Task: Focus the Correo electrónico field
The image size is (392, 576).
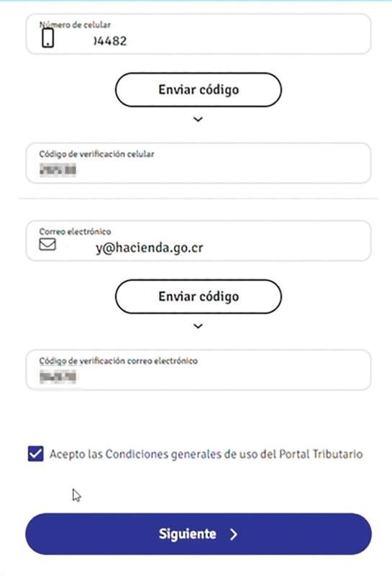Action: coord(199,241)
